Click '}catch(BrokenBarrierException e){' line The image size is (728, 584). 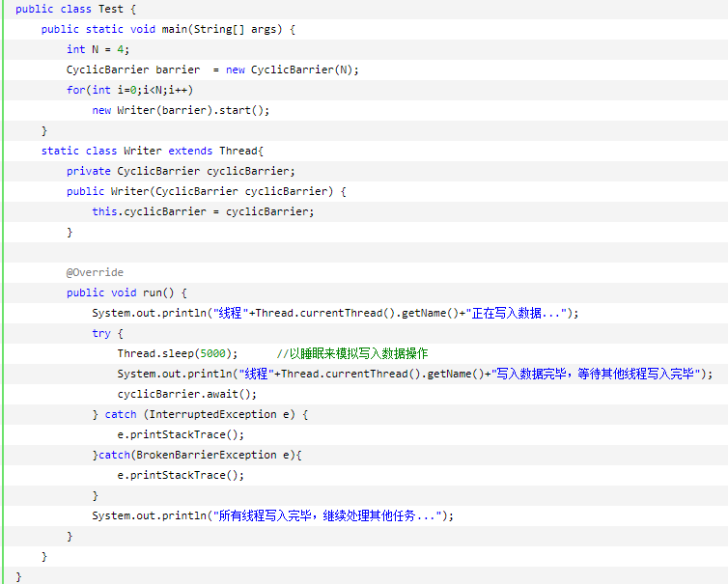(x=197, y=455)
